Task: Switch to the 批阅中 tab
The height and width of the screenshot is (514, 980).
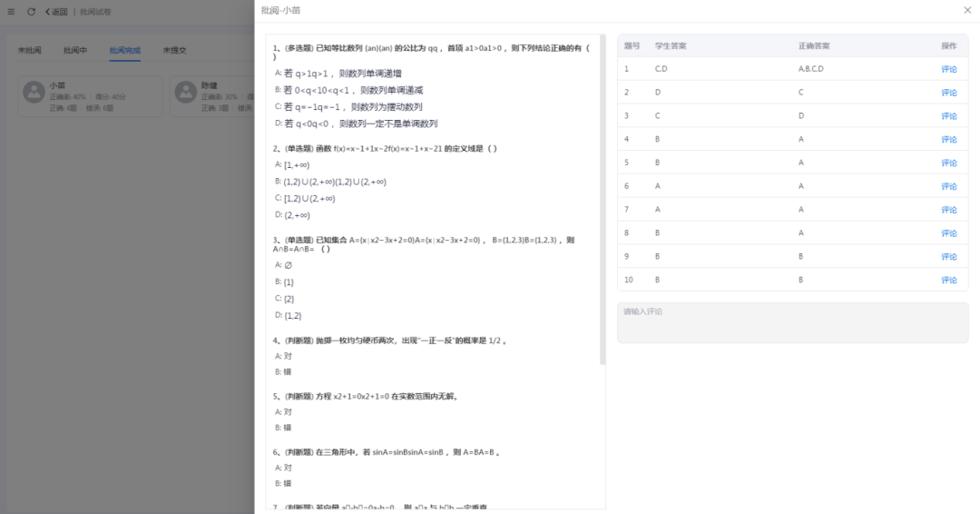Action: coord(75,50)
